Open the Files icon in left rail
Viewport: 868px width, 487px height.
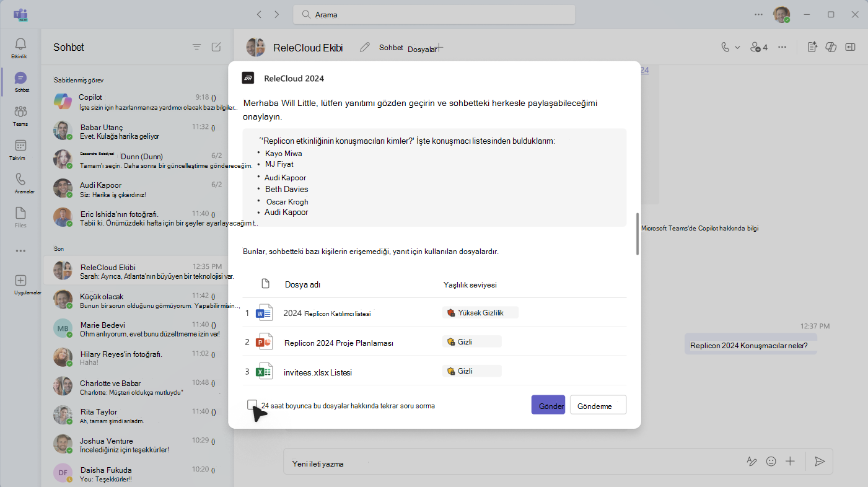(20, 213)
